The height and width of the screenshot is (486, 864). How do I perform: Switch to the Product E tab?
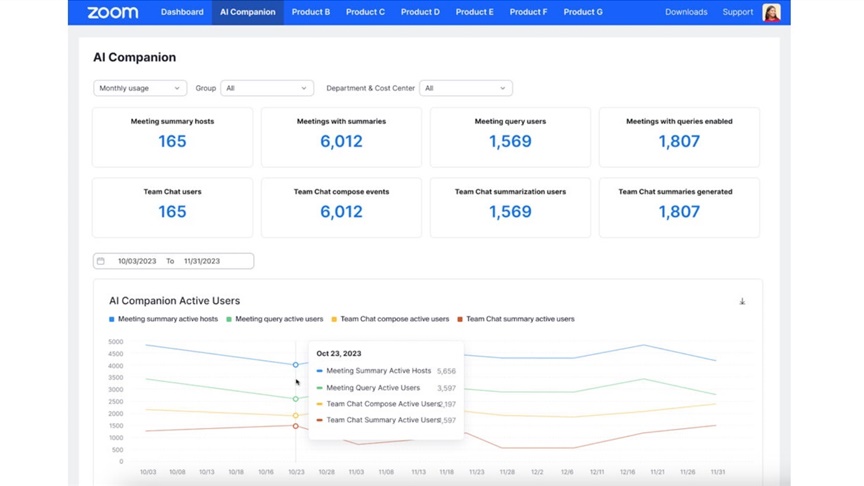(474, 12)
